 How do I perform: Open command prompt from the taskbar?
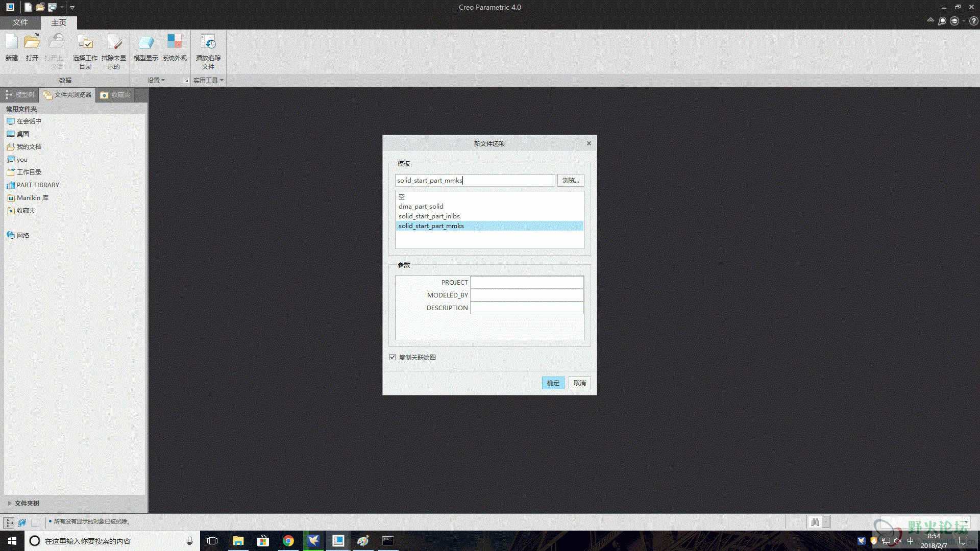coord(388,541)
